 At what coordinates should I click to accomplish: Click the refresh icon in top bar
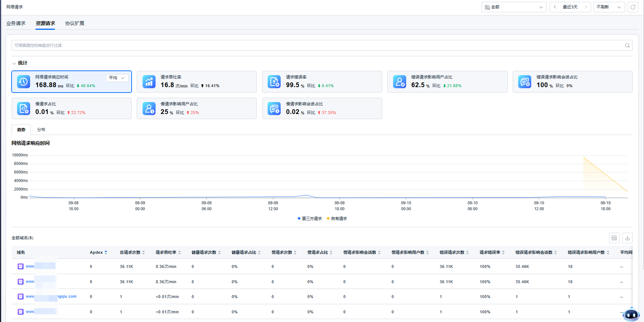pos(633,7)
